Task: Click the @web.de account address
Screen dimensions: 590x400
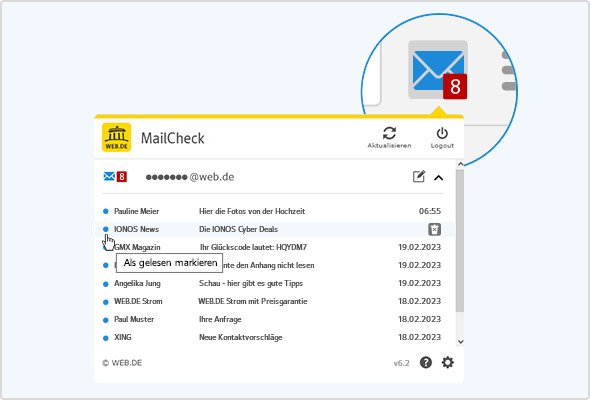Action: click(190, 177)
